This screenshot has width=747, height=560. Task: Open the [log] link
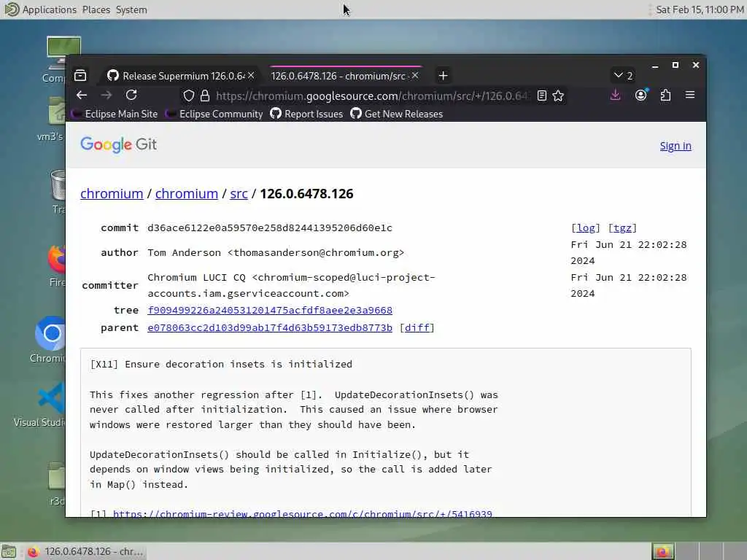[x=586, y=227]
